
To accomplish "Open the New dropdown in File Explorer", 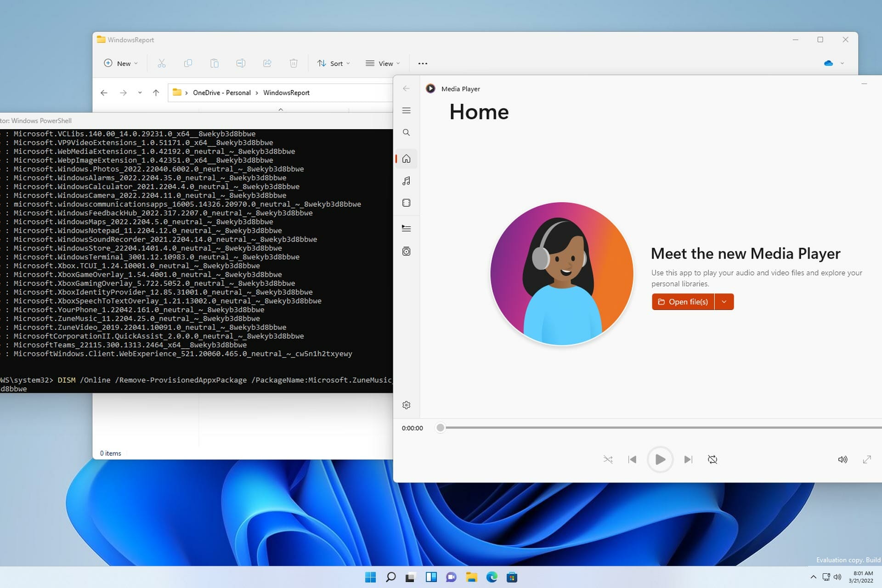I will (x=120, y=63).
